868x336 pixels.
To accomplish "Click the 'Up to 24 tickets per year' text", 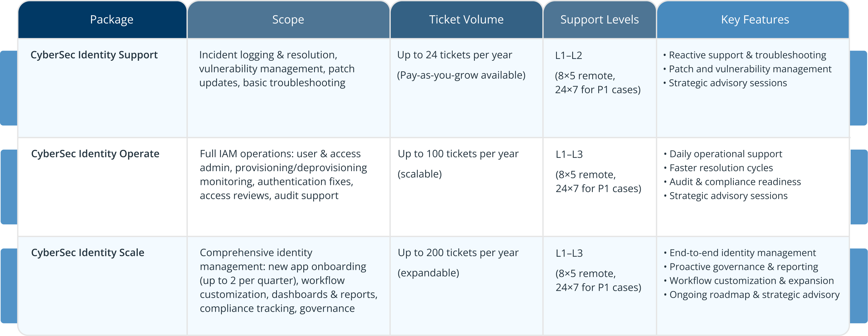I will click(455, 55).
